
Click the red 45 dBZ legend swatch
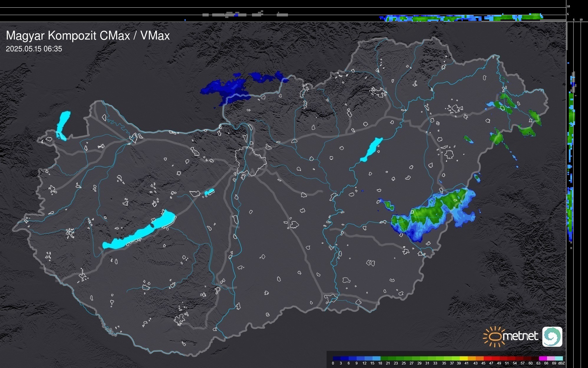pyautogui.click(x=487, y=358)
